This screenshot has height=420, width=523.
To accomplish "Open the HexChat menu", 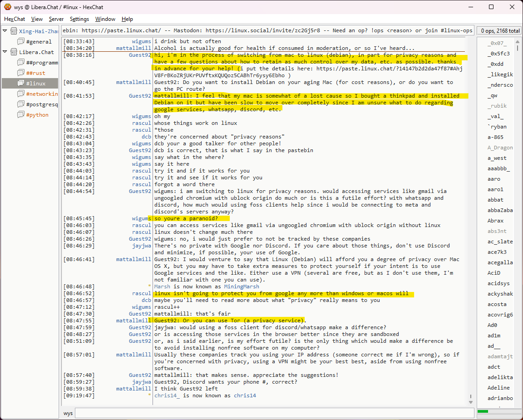I will click(15, 19).
